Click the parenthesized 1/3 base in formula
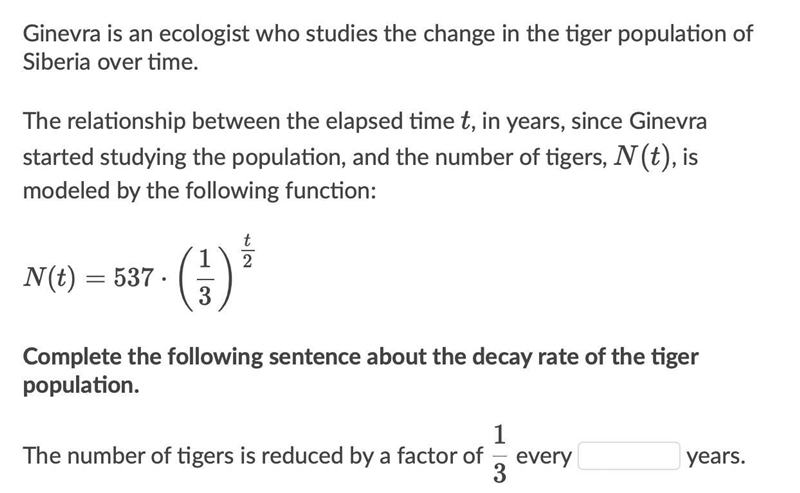The height and width of the screenshot is (493, 800). point(204,278)
